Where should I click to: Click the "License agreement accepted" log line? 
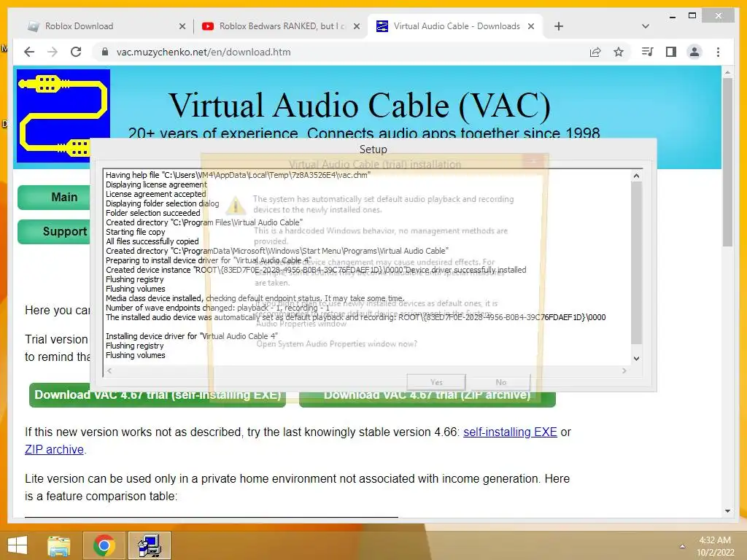(156, 194)
